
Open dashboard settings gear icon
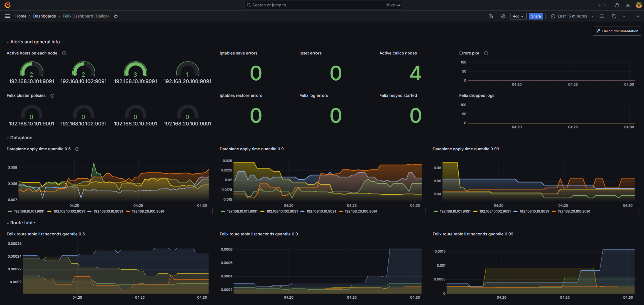pos(503,16)
